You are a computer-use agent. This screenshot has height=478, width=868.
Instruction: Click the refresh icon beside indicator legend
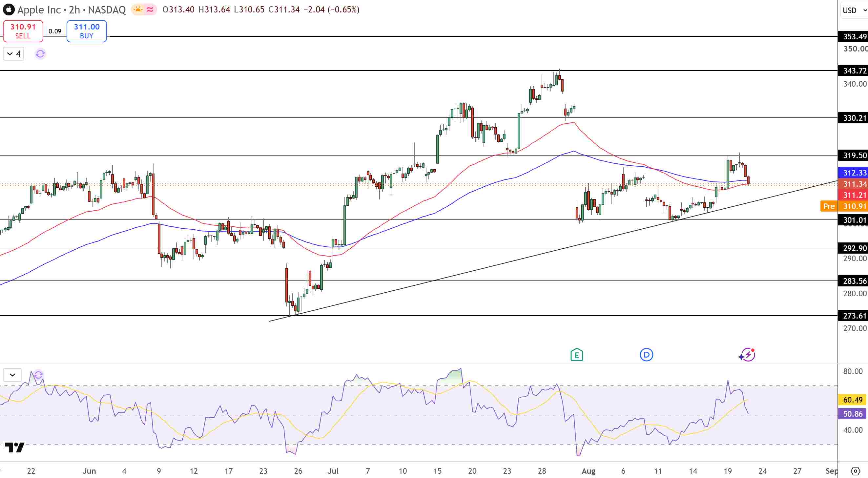click(40, 54)
